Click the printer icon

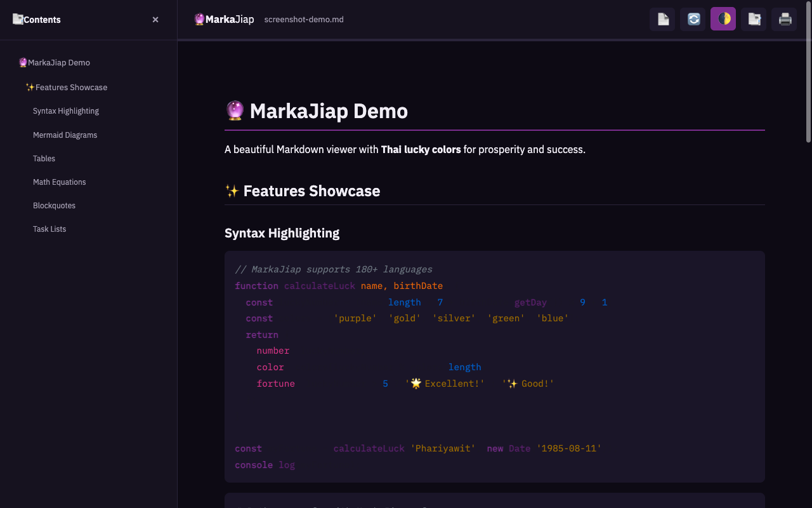(784, 19)
